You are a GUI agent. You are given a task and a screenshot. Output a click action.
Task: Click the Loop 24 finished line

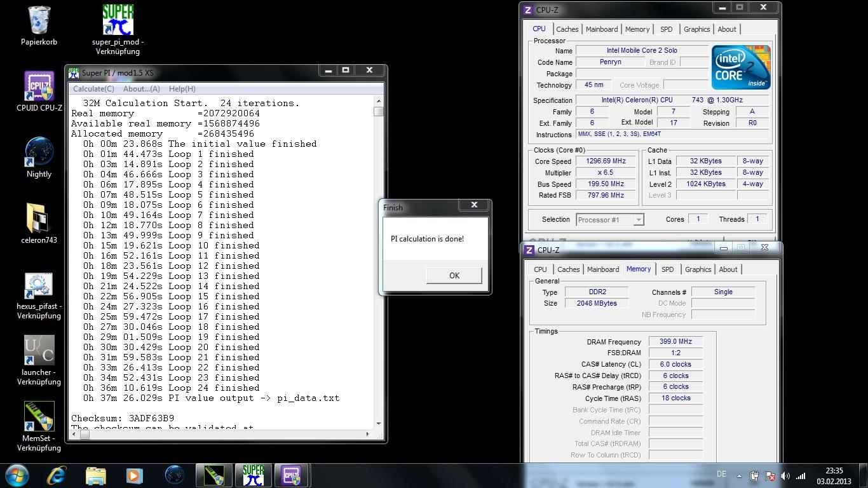point(172,388)
